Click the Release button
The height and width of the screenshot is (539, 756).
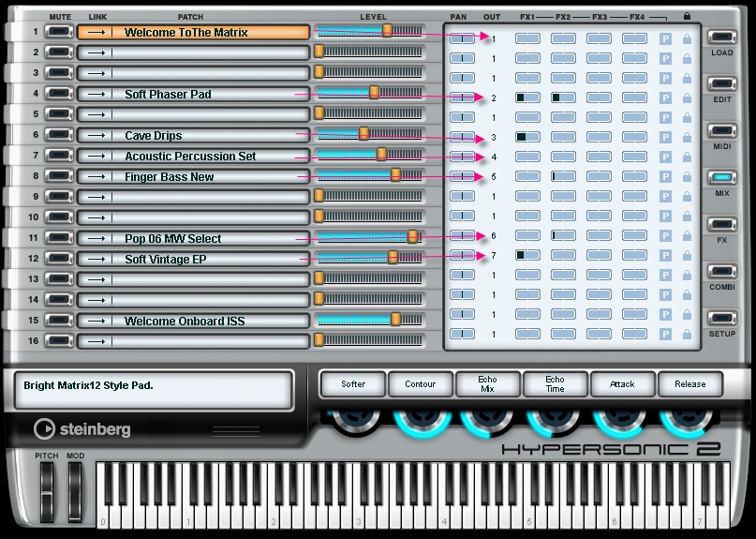pos(689,384)
